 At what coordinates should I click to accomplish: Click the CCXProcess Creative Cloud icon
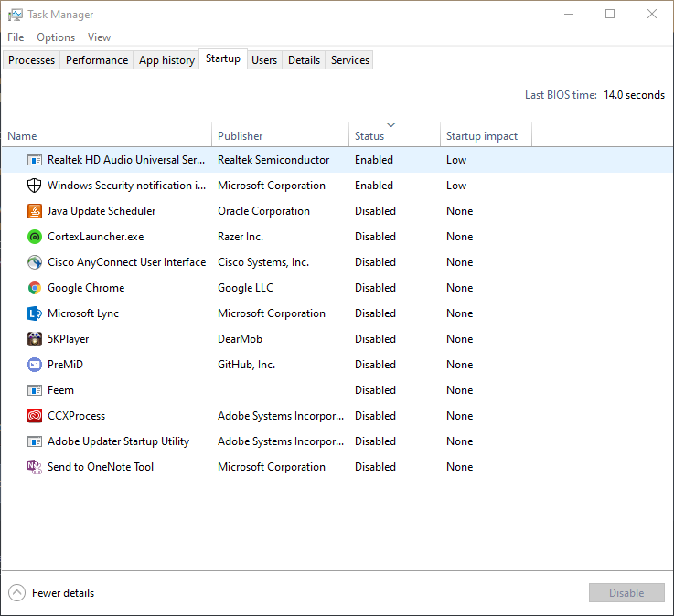coord(35,416)
